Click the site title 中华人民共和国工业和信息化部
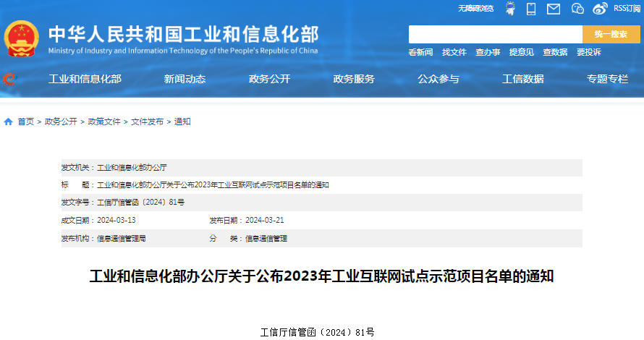Screen dimensions: 644x340 (184, 35)
